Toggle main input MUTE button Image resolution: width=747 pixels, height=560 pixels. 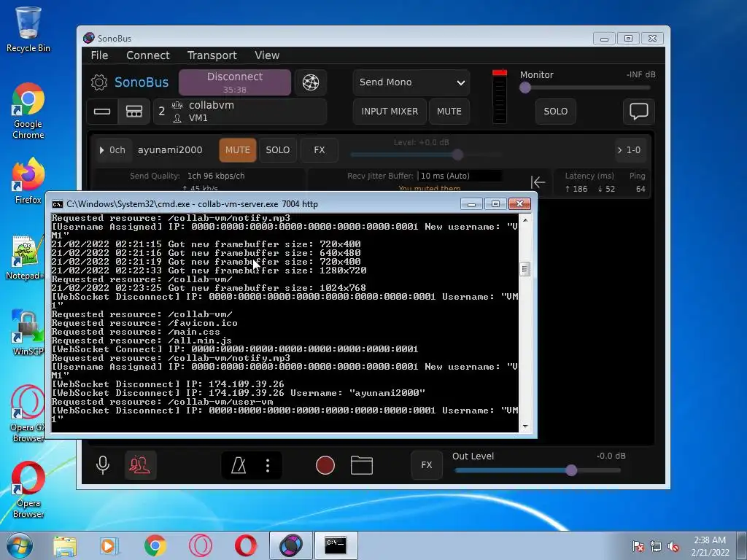click(449, 112)
